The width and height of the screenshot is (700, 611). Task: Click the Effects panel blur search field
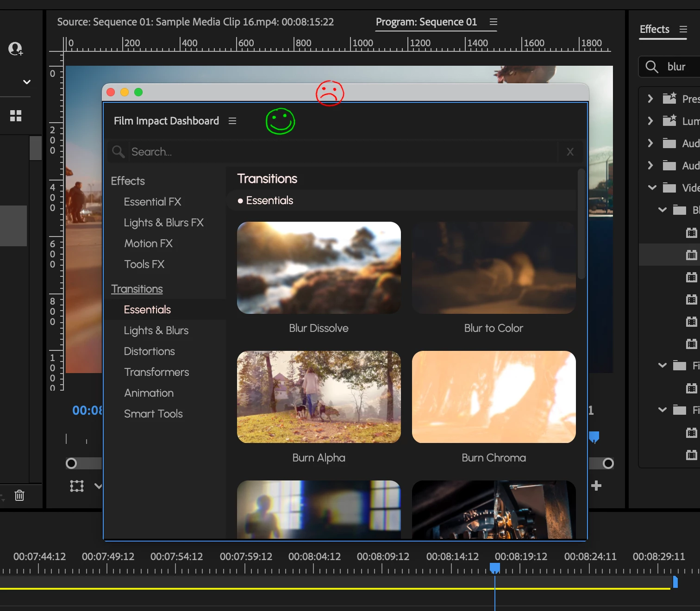(669, 67)
